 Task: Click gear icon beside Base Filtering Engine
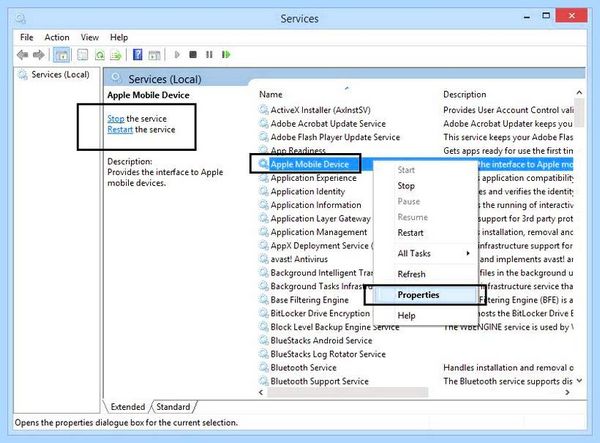[264, 300]
